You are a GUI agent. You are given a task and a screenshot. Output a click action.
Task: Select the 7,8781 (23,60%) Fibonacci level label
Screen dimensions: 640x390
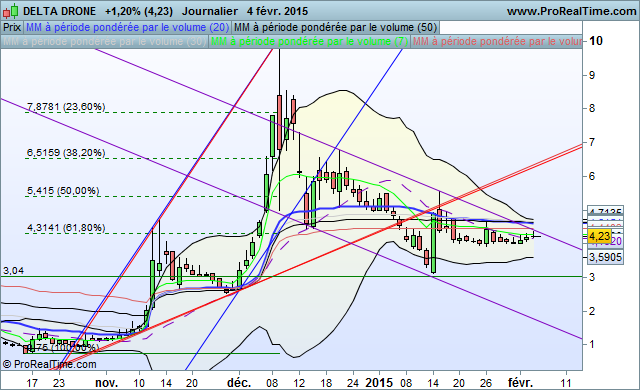pyautogui.click(x=66, y=107)
